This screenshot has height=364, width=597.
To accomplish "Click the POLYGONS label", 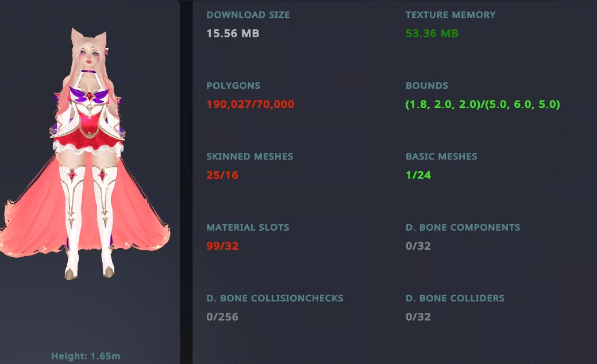I will click(x=233, y=86).
